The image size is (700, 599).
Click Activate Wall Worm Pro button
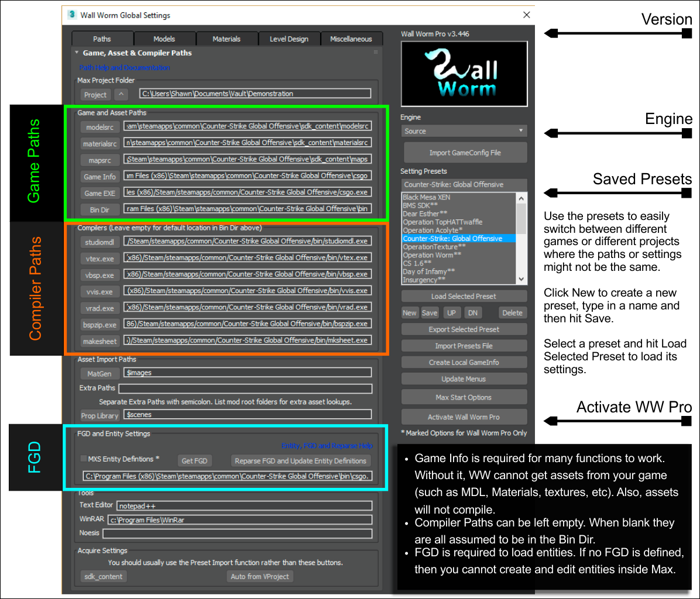pos(464,417)
